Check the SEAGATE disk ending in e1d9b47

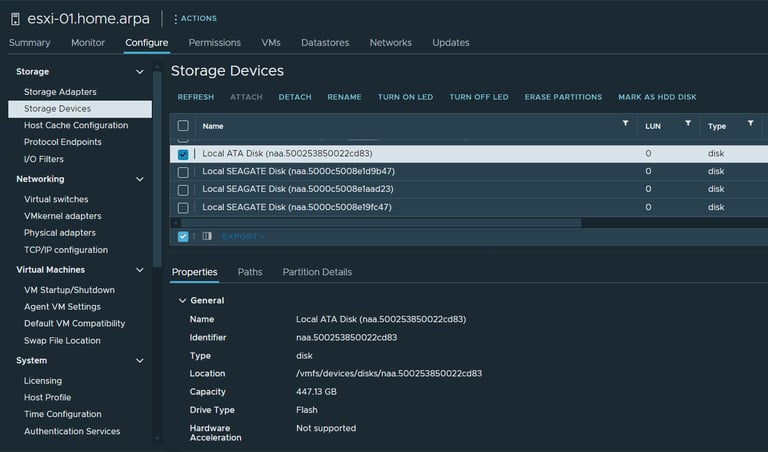pos(183,171)
